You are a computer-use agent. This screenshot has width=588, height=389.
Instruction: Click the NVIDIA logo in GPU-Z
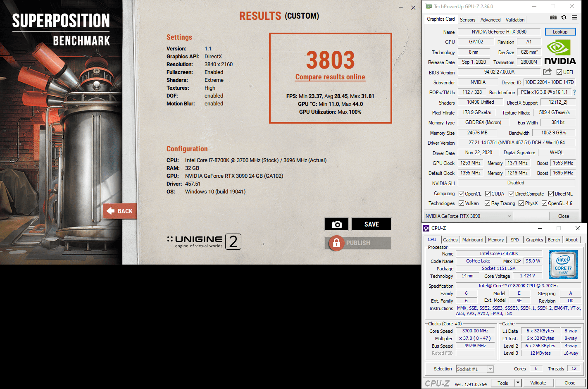tap(560, 52)
